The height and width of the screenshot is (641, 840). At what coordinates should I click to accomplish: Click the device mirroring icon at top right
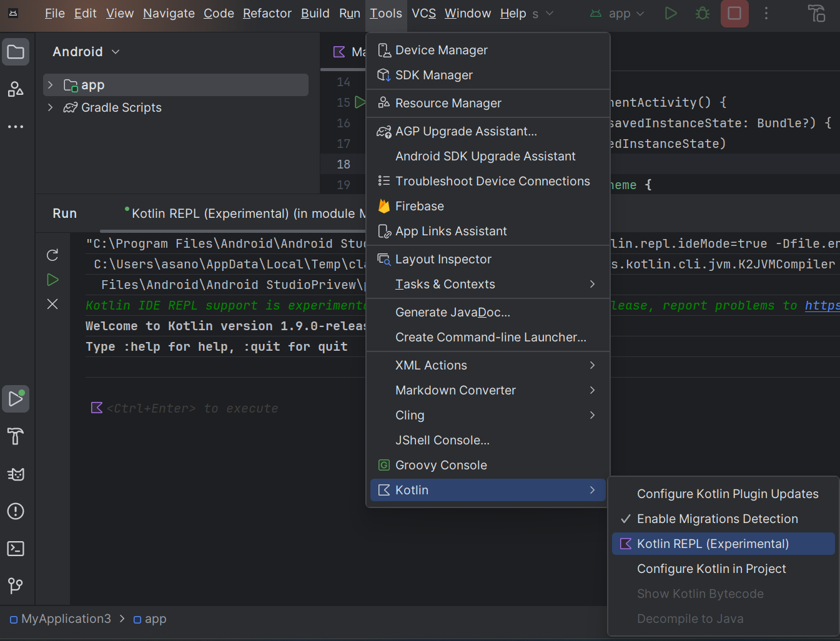click(x=816, y=13)
